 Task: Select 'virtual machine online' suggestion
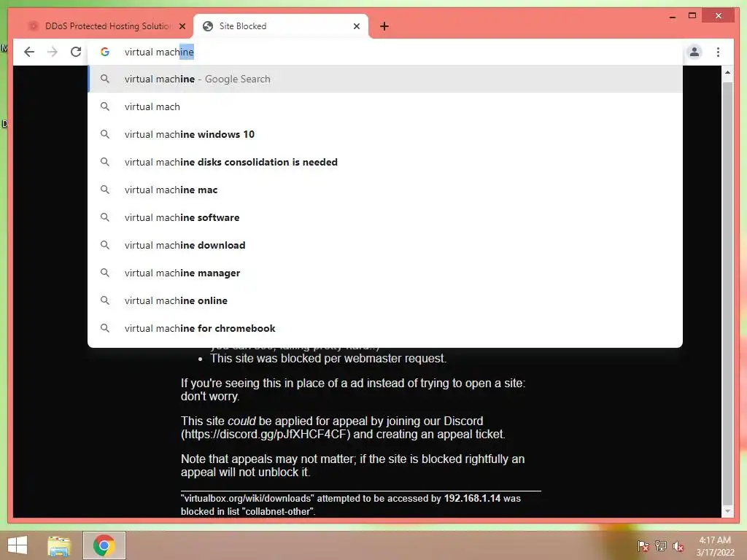385,300
